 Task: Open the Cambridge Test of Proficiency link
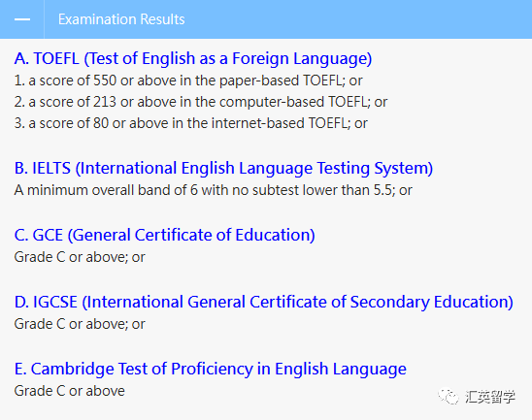(211, 369)
